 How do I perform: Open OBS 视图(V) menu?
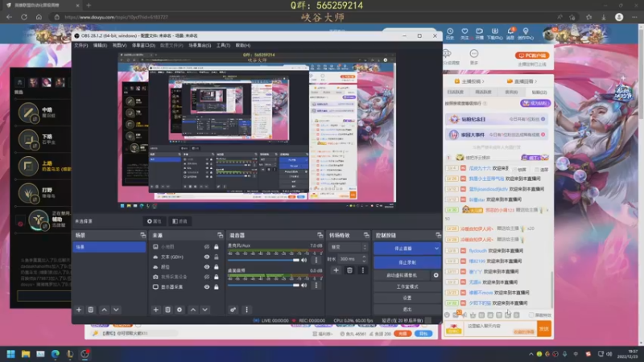(119, 45)
